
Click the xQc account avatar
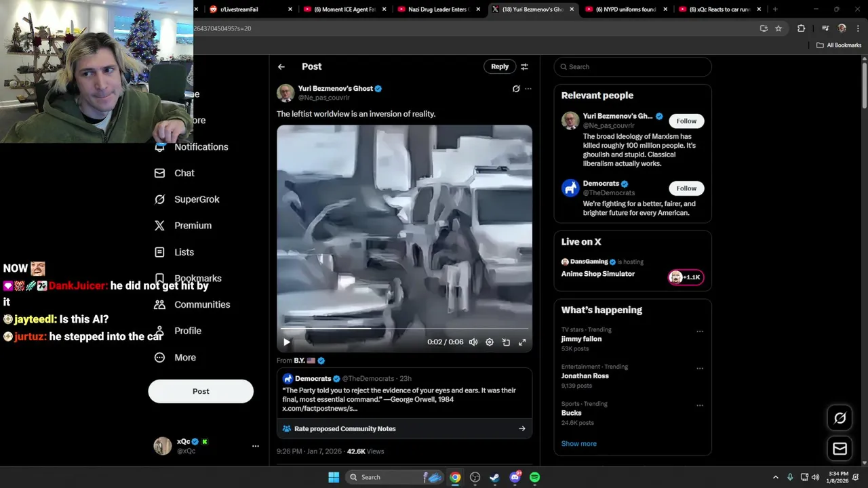click(x=163, y=446)
